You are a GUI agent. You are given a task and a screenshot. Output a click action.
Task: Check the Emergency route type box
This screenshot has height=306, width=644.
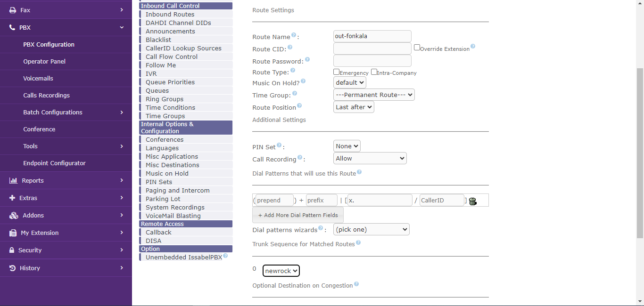tap(336, 72)
